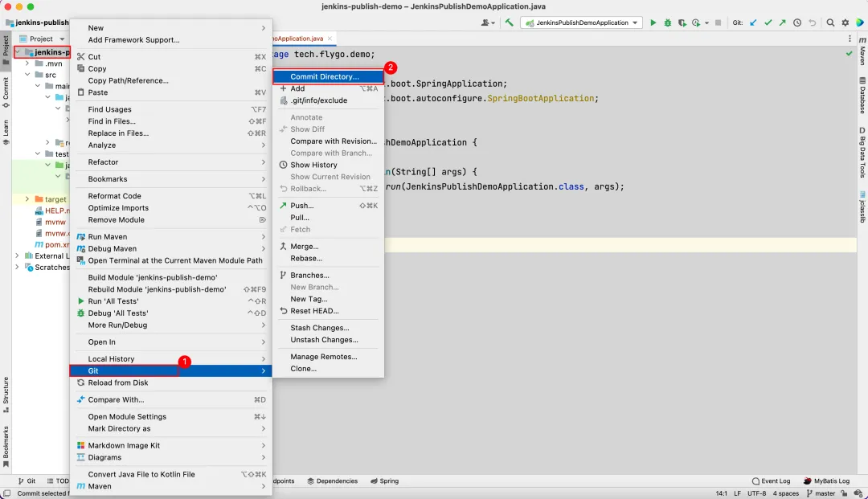Click the 4 spaces indent setting

pyautogui.click(x=785, y=493)
